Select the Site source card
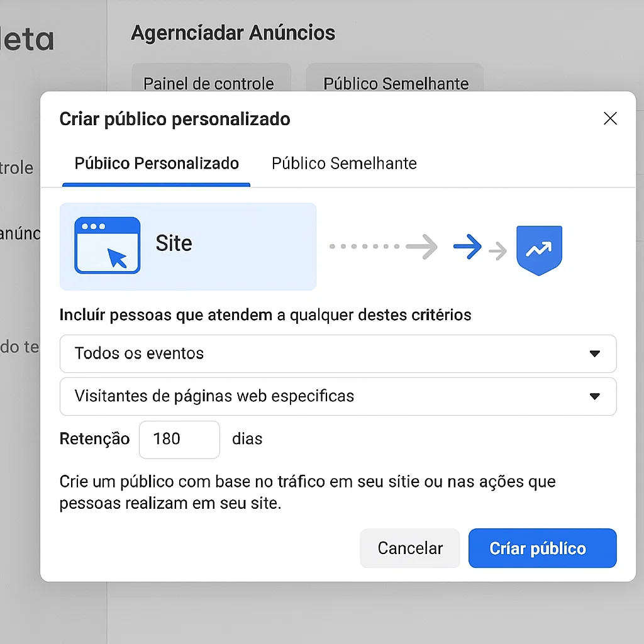This screenshot has width=644, height=644. (x=188, y=247)
